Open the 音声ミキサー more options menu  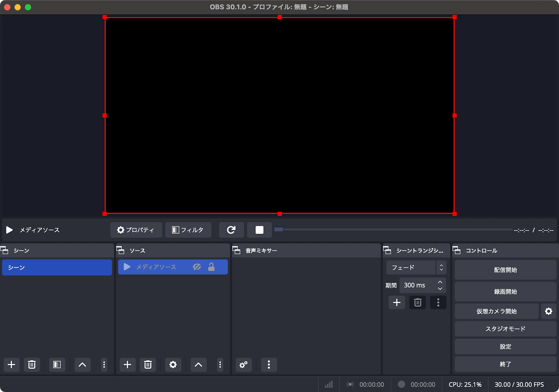point(269,365)
